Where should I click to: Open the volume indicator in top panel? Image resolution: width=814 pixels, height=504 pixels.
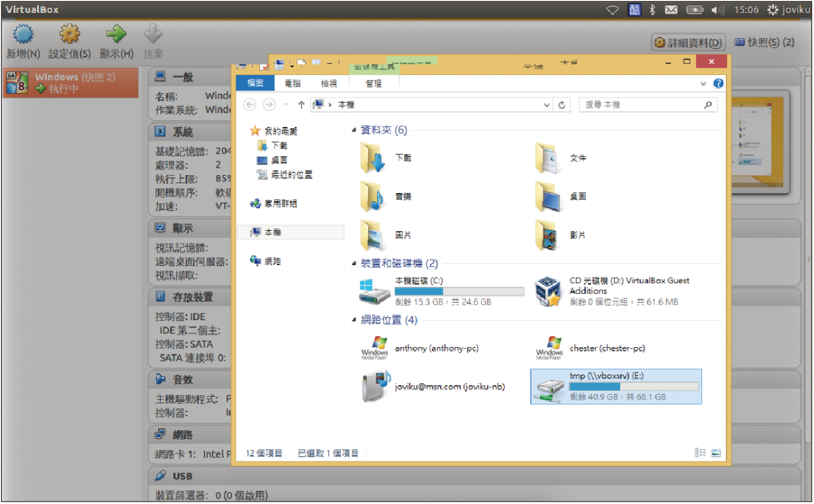coord(718,9)
